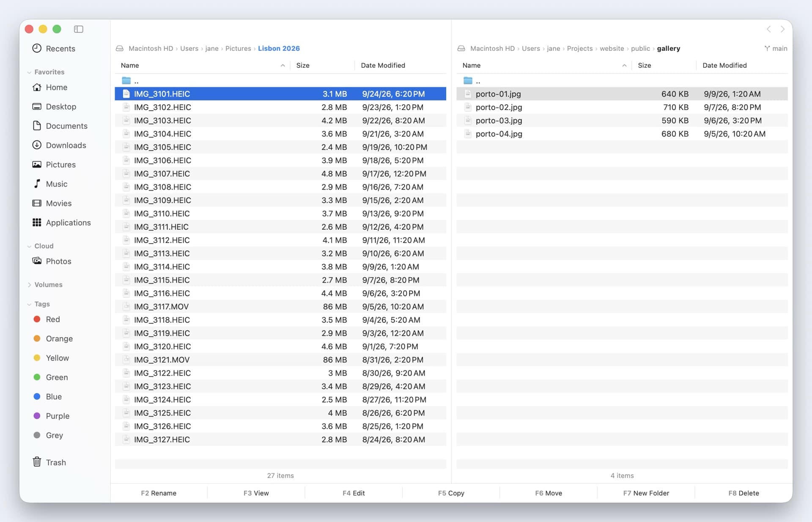
Task: Go back with the left arrow icon
Action: tap(769, 29)
